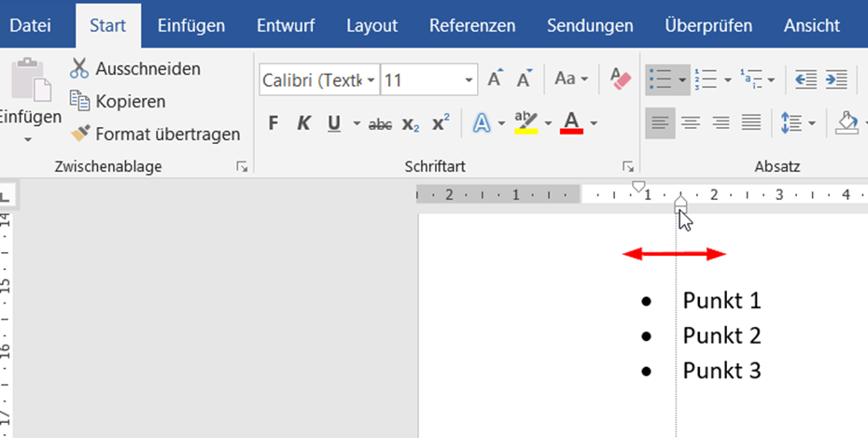Screen dimensions: 868x438
Task: Apply the red font color swatch
Action: point(571,123)
